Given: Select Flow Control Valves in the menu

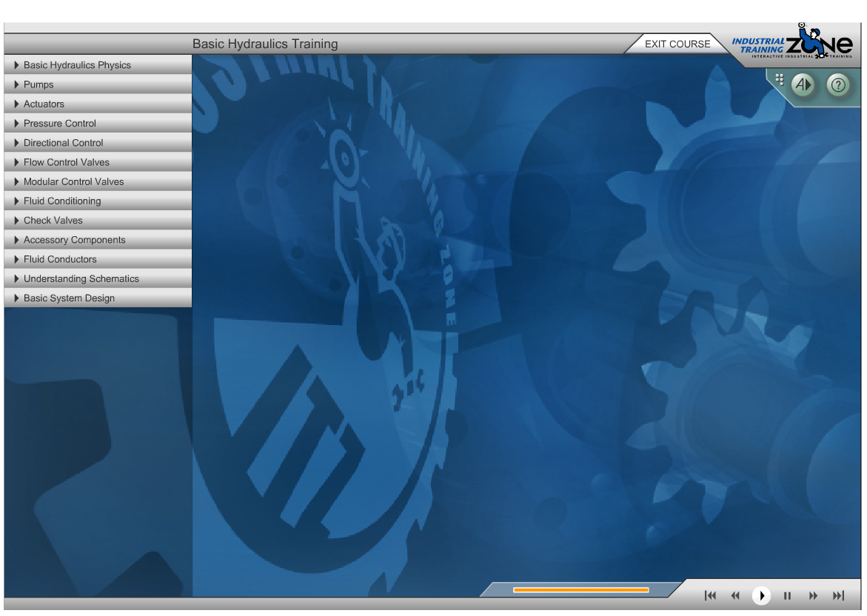Looking at the screenshot, I should coord(98,161).
